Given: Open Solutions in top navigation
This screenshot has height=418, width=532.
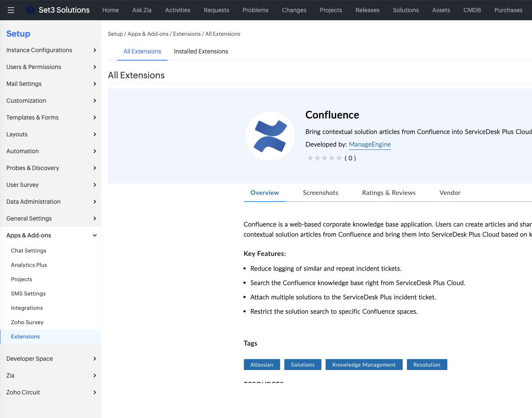Looking at the screenshot, I should pyautogui.click(x=406, y=10).
